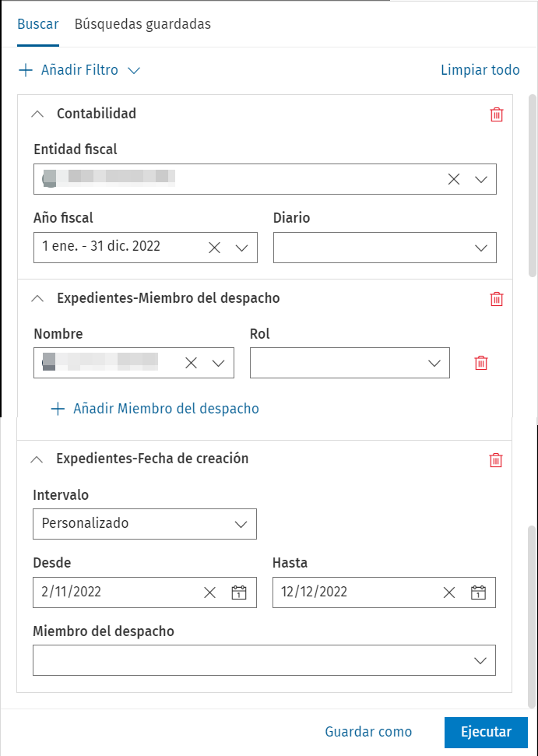The height and width of the screenshot is (756, 538).
Task: Collapse the Expedientes-Fecha de creación section
Action: [37, 459]
